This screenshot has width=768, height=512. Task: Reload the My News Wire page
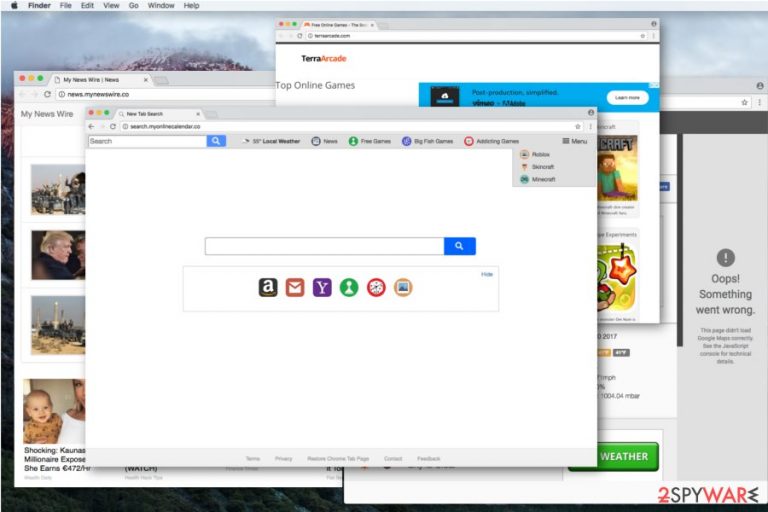tap(47, 94)
